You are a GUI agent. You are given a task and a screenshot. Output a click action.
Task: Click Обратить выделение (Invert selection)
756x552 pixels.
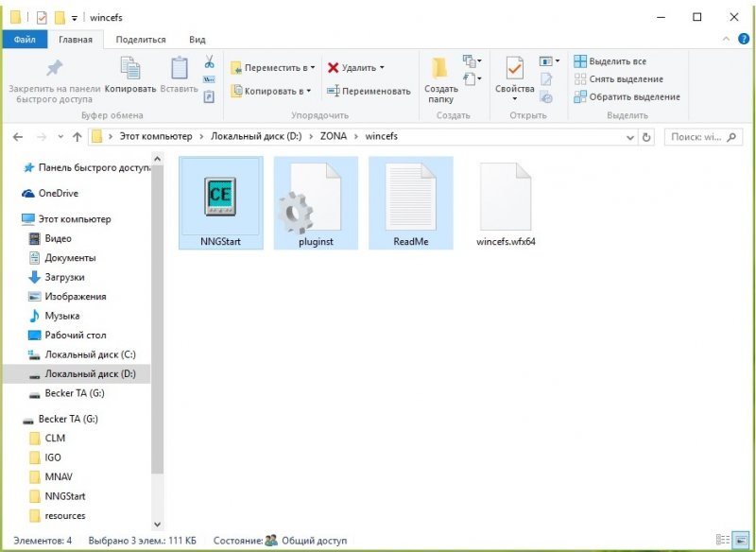[627, 96]
